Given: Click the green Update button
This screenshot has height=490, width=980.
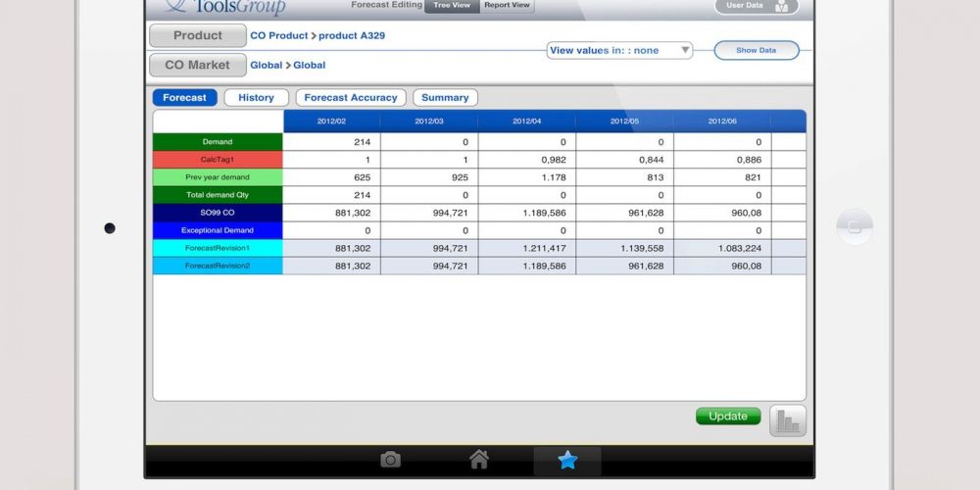Looking at the screenshot, I should [x=728, y=416].
